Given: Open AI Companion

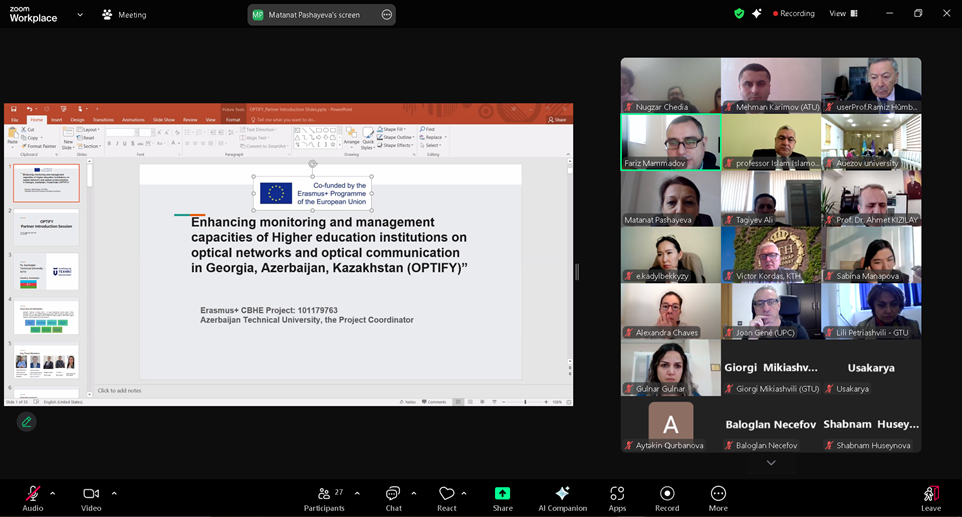Looking at the screenshot, I should pos(562,498).
